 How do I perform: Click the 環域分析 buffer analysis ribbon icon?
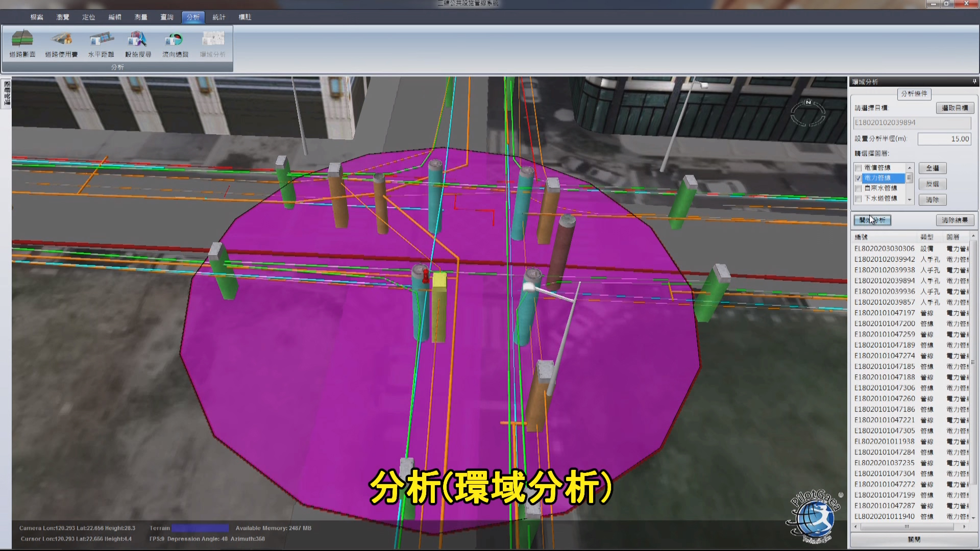[213, 44]
